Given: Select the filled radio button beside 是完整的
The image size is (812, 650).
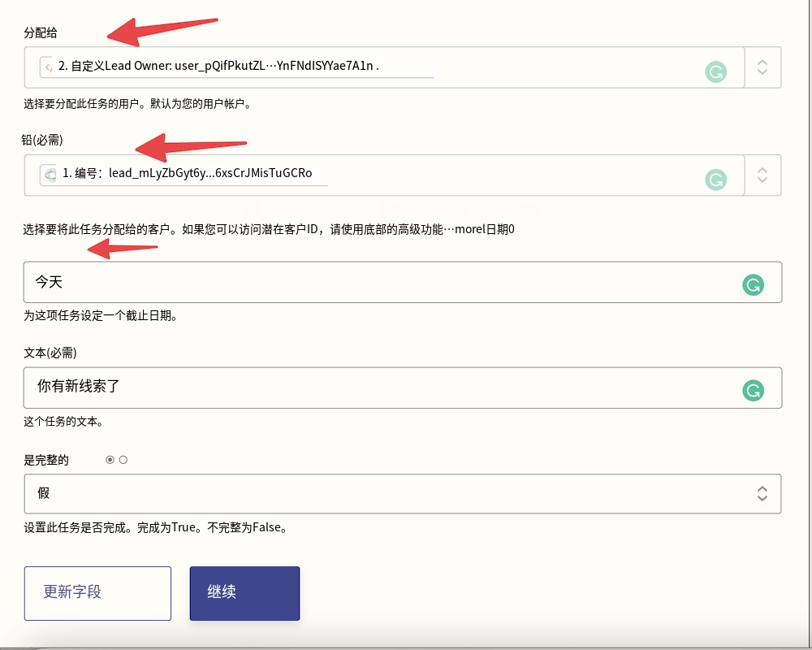Looking at the screenshot, I should pyautogui.click(x=110, y=460).
